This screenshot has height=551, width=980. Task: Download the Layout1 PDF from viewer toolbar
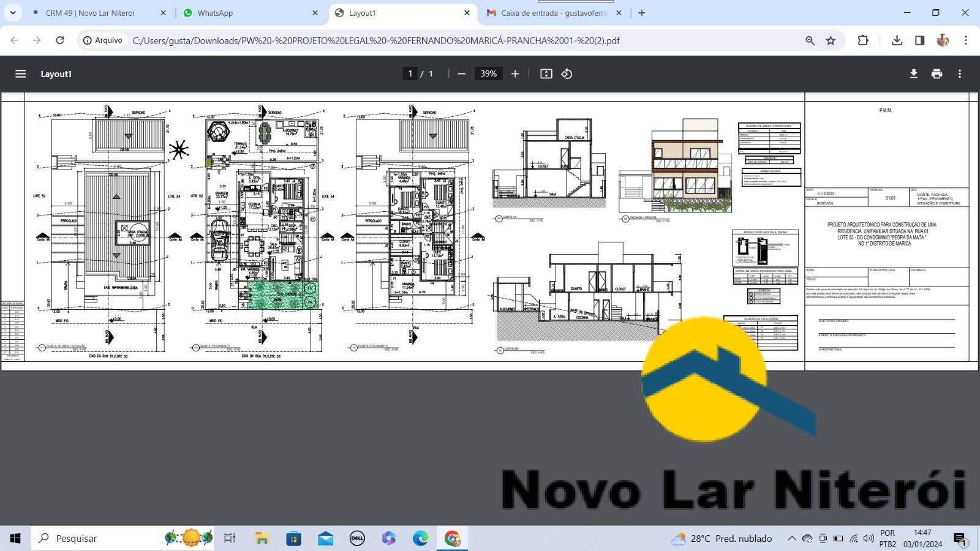[x=913, y=73]
